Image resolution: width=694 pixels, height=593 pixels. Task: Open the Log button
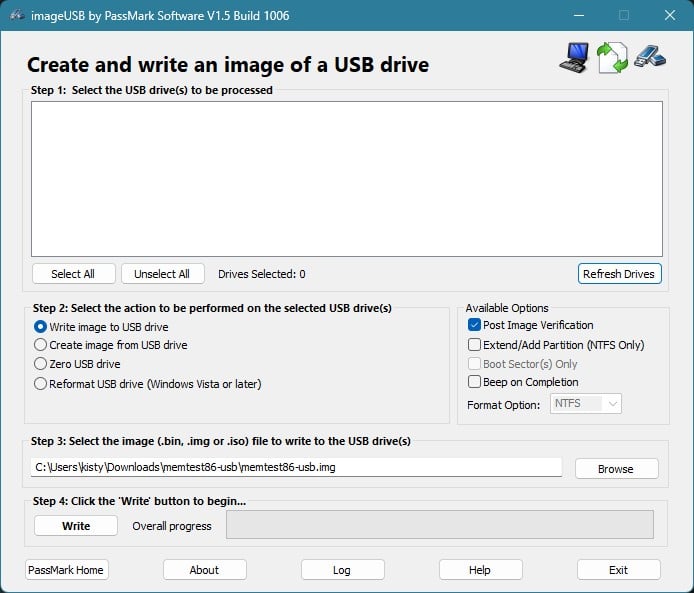[x=343, y=570]
